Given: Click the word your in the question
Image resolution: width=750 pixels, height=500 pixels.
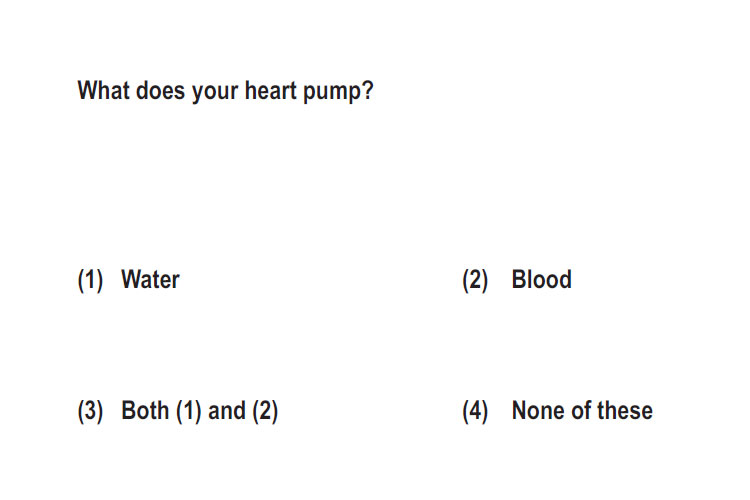Looking at the screenshot, I should coord(215,92).
